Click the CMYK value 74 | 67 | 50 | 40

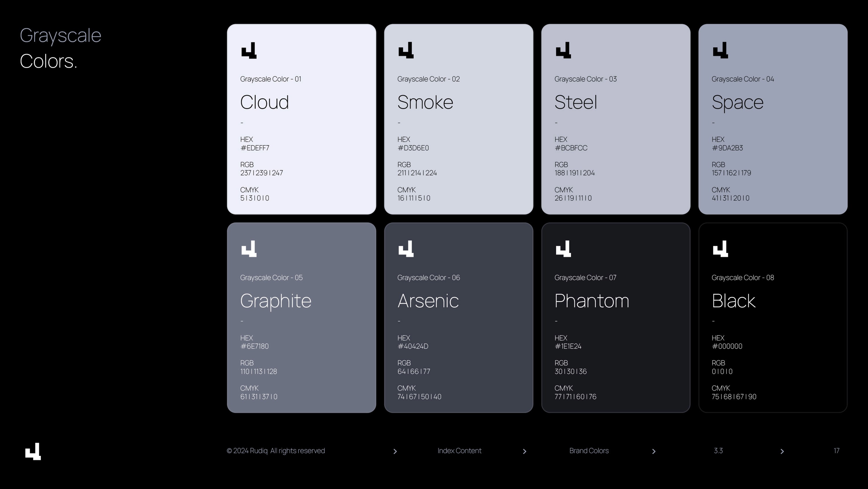419,397
